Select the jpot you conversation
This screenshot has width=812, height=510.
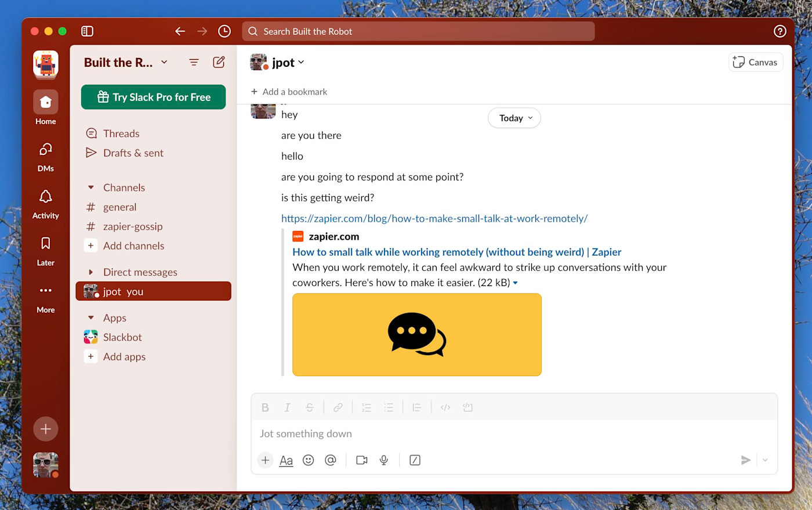coord(153,291)
